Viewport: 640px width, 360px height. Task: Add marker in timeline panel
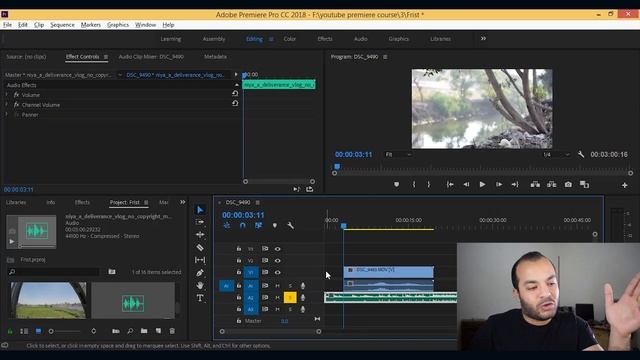point(275,225)
